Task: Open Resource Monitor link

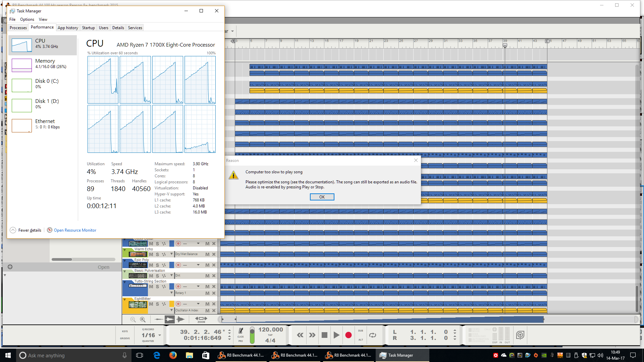Action: pos(75,230)
